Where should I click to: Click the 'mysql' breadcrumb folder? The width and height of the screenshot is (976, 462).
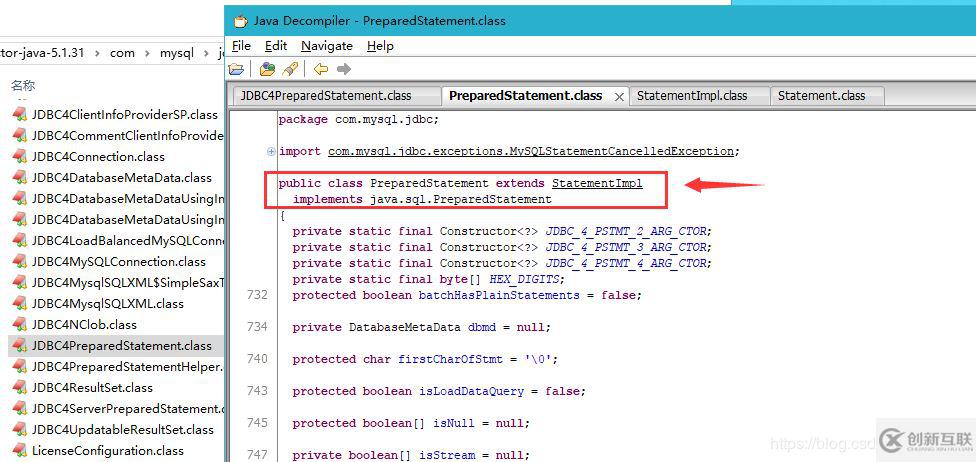pos(177,54)
